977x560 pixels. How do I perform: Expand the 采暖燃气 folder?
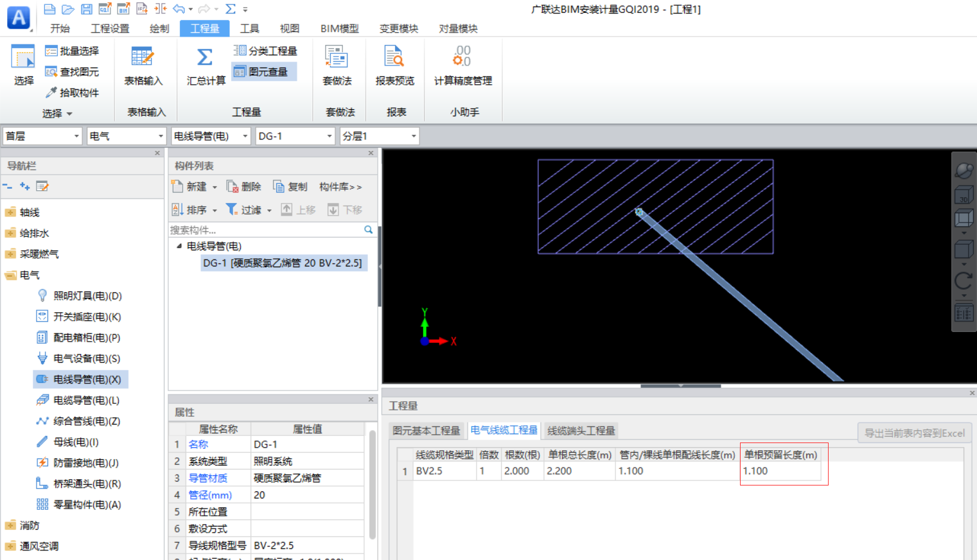pyautogui.click(x=10, y=254)
